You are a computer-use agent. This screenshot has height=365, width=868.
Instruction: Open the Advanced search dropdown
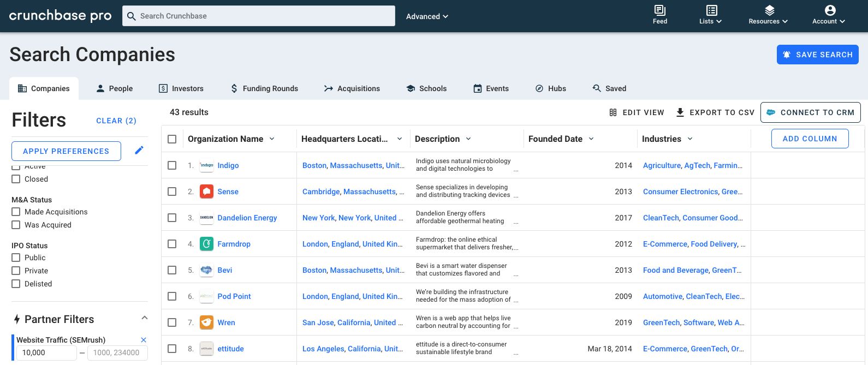coord(427,16)
